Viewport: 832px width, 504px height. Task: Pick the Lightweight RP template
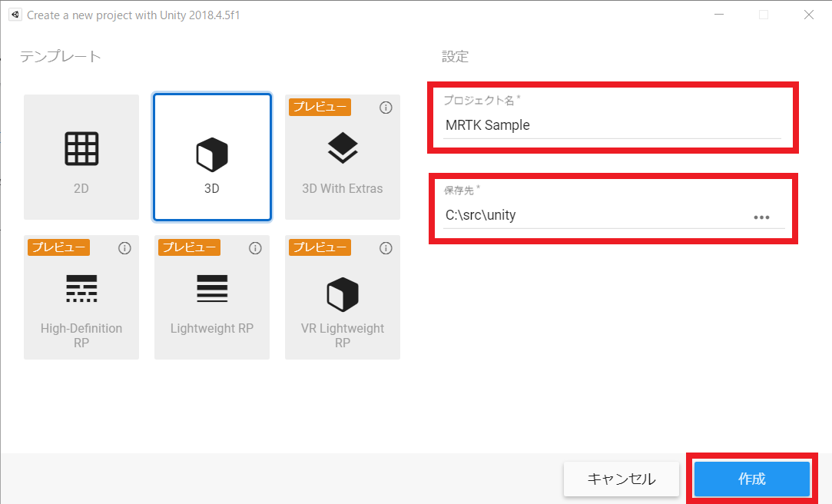[x=212, y=297]
